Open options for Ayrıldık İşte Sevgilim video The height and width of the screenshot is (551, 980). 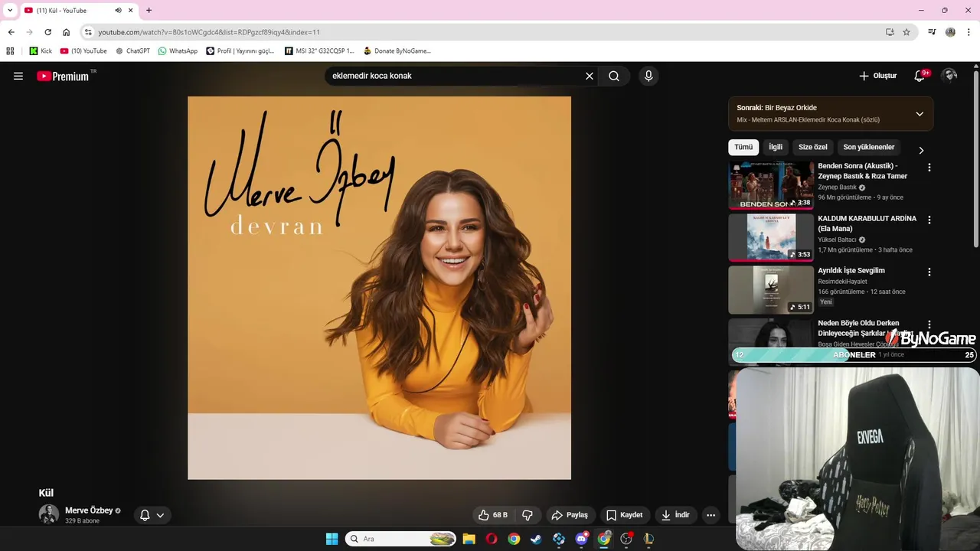pyautogui.click(x=929, y=272)
